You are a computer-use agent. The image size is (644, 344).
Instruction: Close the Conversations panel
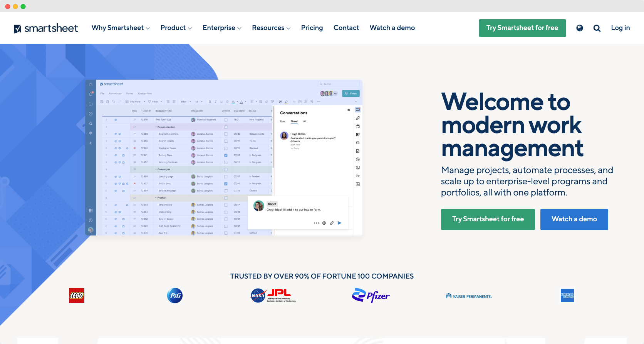pos(349,110)
